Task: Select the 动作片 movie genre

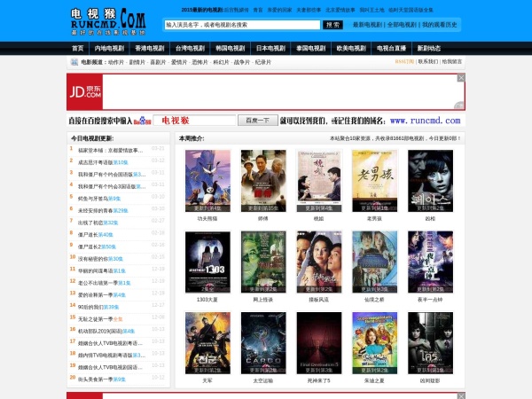Action: click(116, 62)
